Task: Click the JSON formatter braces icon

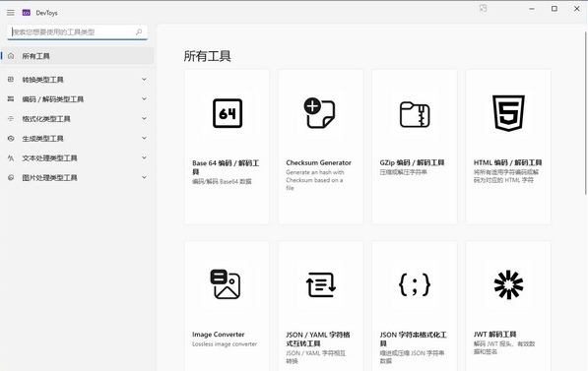Action: click(x=415, y=284)
